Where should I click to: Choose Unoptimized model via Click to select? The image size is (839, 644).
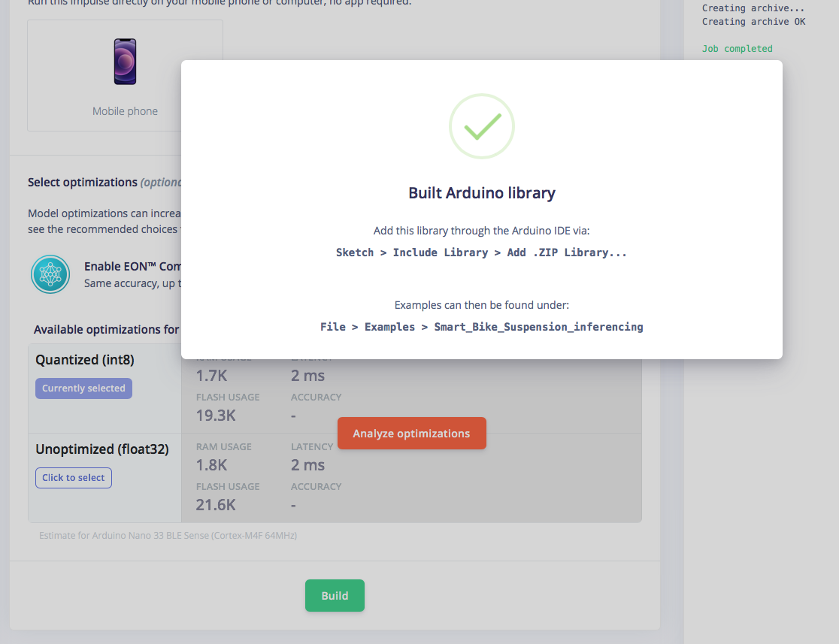tap(74, 478)
